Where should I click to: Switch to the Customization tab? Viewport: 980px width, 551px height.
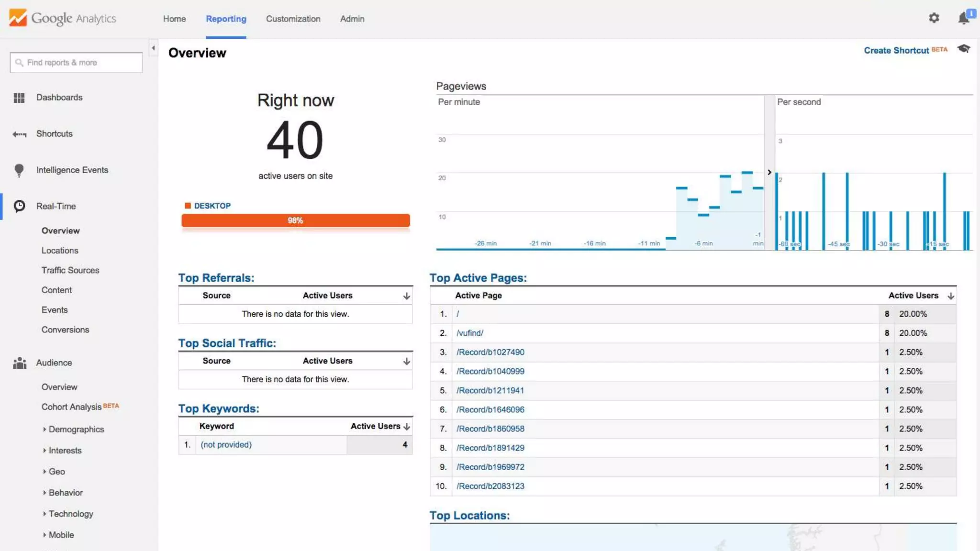[293, 19]
